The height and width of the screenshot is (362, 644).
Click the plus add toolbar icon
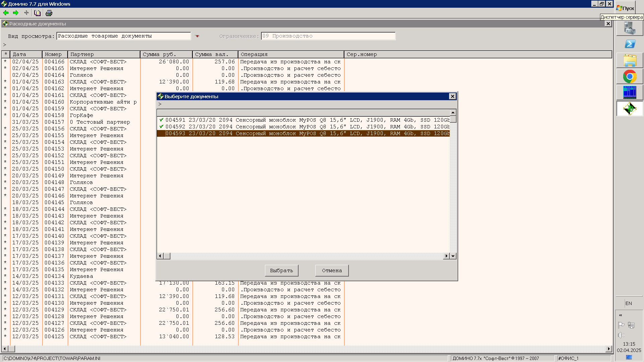point(26,13)
